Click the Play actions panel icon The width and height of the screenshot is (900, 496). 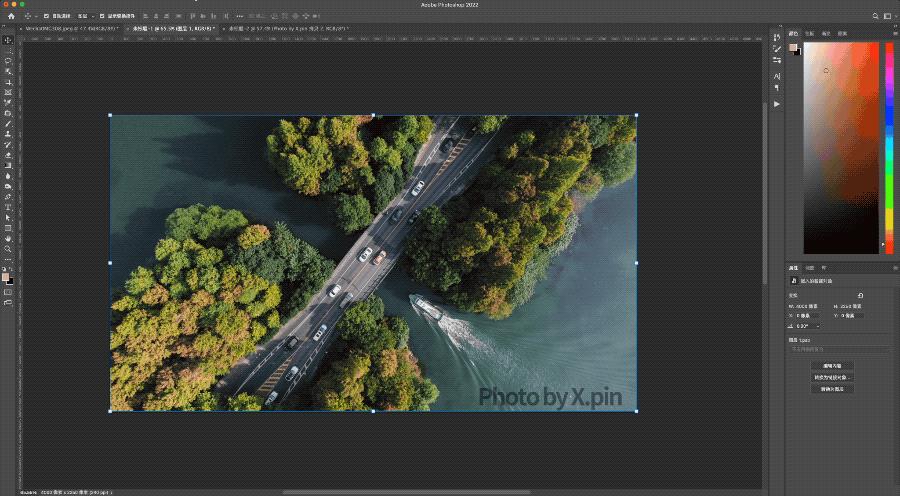[x=777, y=103]
